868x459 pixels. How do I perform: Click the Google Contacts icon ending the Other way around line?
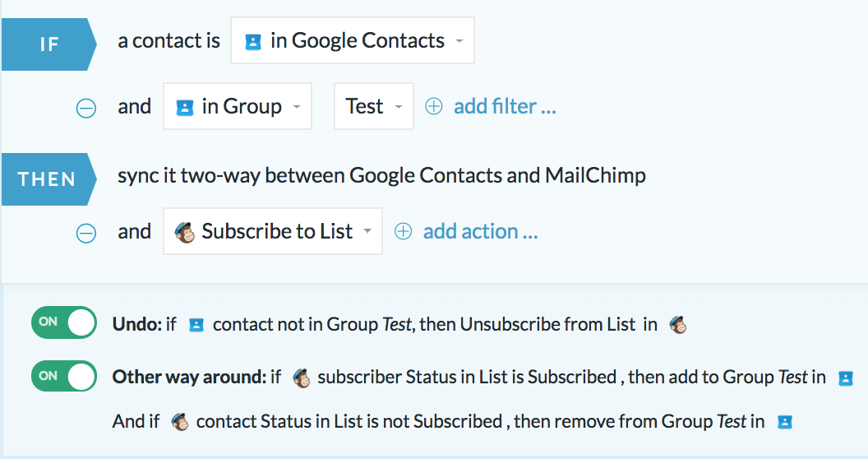(x=845, y=378)
